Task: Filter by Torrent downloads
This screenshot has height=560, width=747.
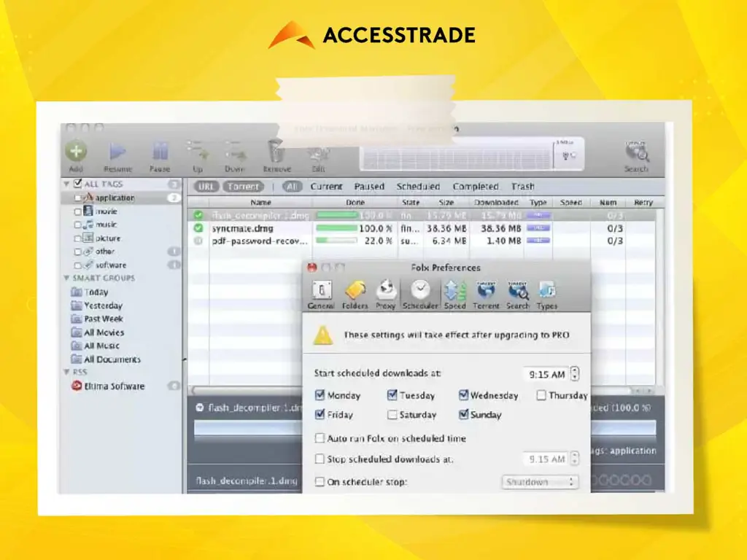Action: (243, 187)
